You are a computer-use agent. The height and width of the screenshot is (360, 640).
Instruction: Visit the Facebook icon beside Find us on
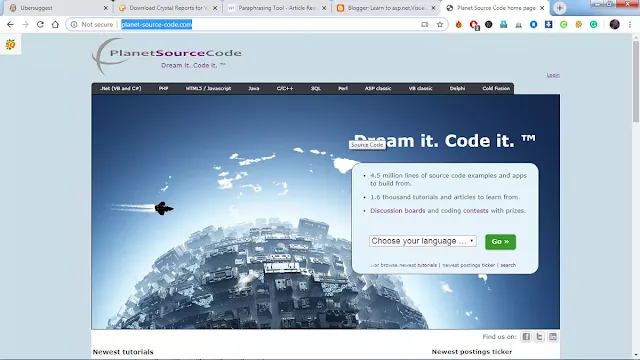point(526,337)
